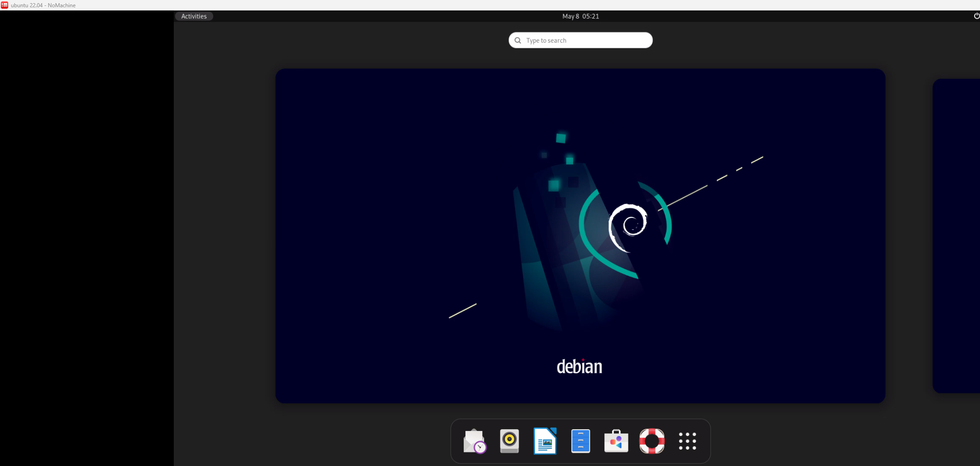This screenshot has width=980, height=466.
Task: Focus the Type to search field
Action: [x=581, y=40]
